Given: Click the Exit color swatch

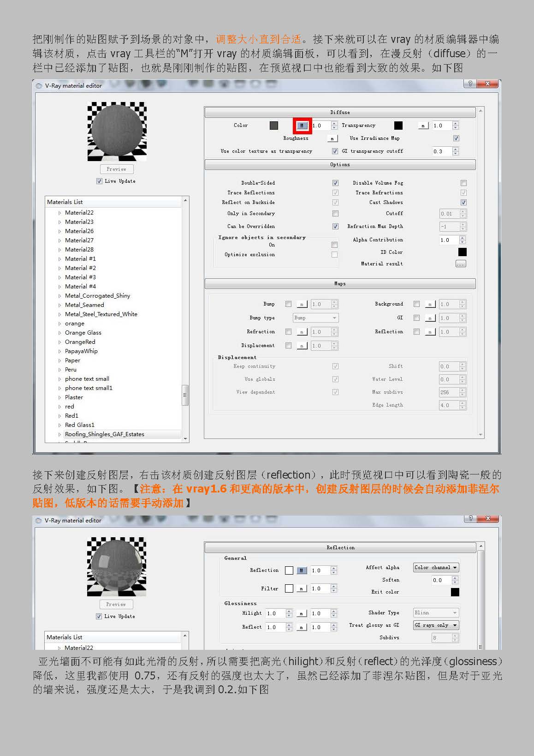Looking at the screenshot, I should (455, 592).
